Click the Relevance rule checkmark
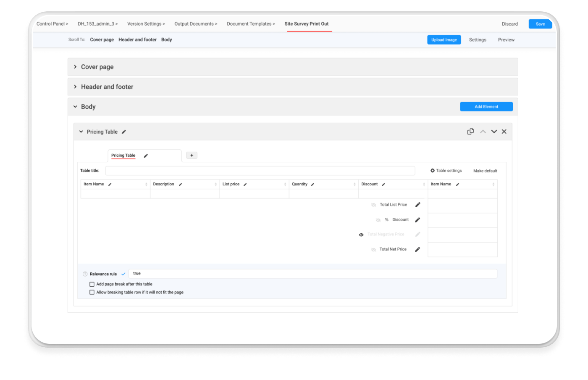This screenshot has width=588, height=380. [123, 274]
